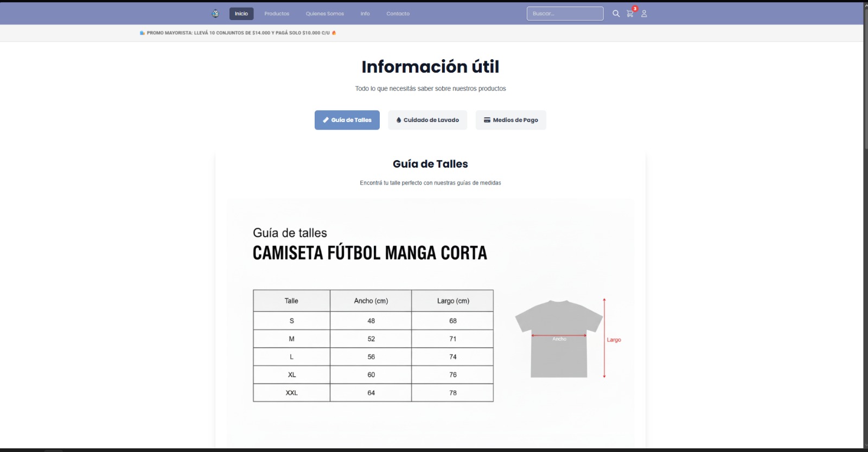Image resolution: width=868 pixels, height=452 pixels.
Task: Click the Promo Mayorista banner text
Action: pyautogui.click(x=238, y=33)
